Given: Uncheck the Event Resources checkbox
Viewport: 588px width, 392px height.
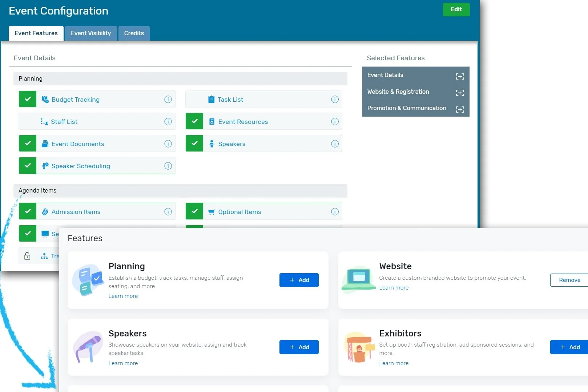Looking at the screenshot, I should coord(194,121).
